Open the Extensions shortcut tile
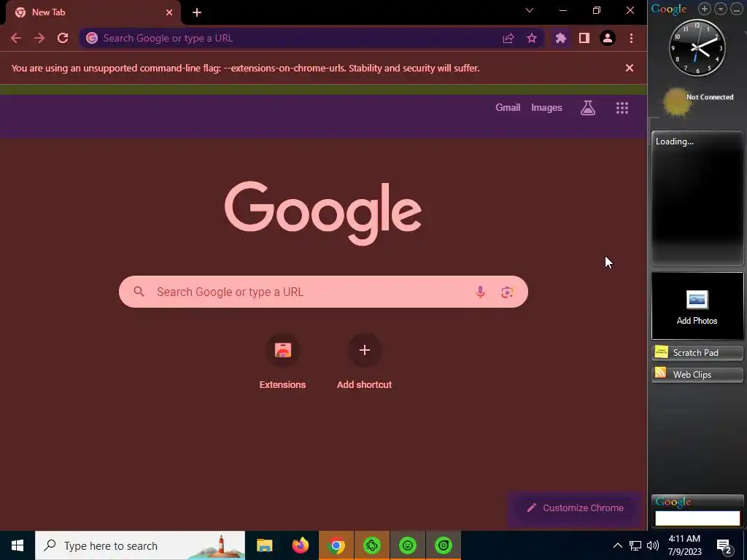The width and height of the screenshot is (747, 560). click(x=282, y=362)
